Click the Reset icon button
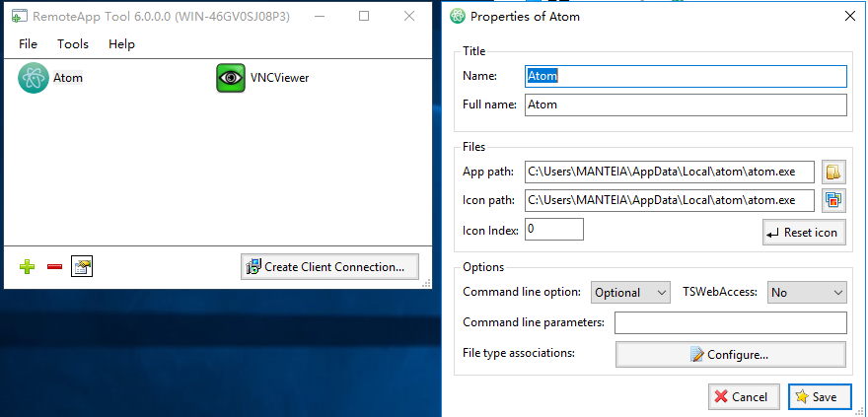Screen dimensions: 868x417 804,233
